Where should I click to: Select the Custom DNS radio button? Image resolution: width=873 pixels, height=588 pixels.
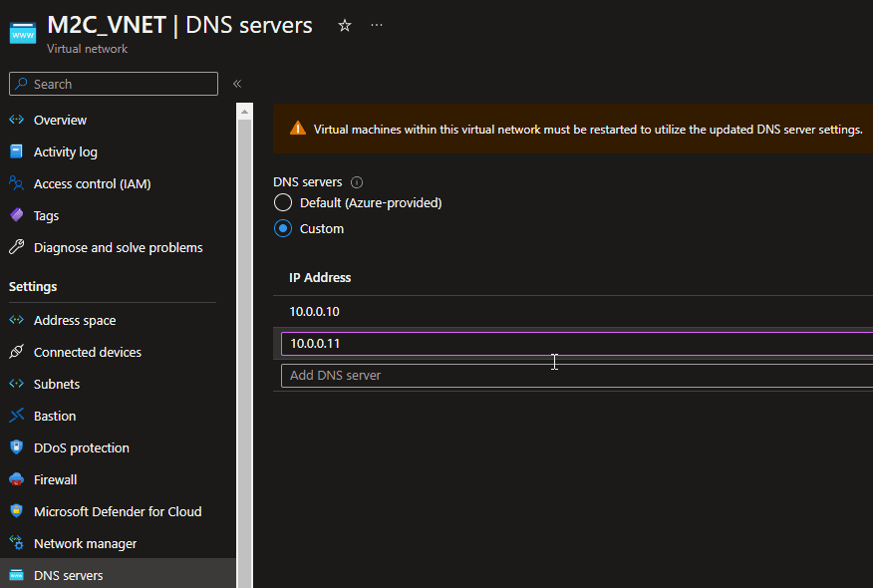(x=283, y=229)
